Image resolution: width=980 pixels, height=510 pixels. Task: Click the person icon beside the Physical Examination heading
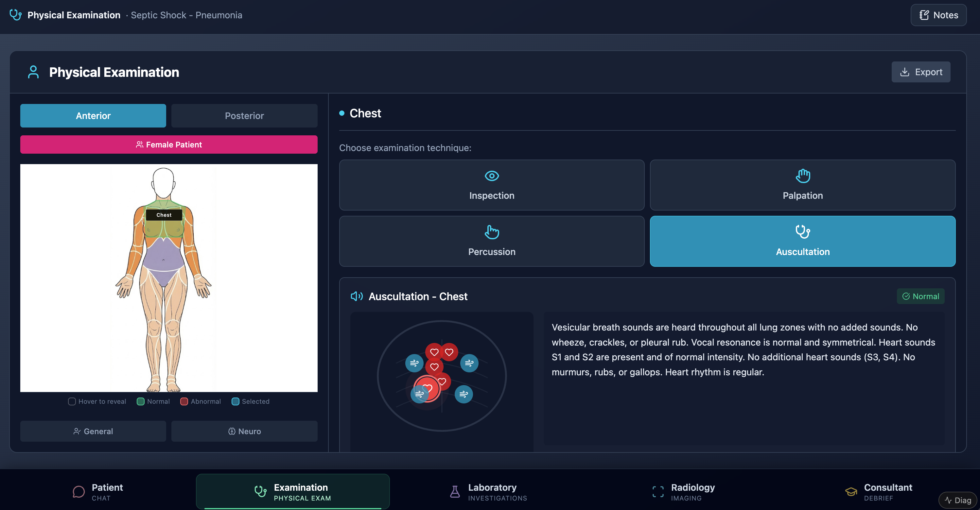33,72
